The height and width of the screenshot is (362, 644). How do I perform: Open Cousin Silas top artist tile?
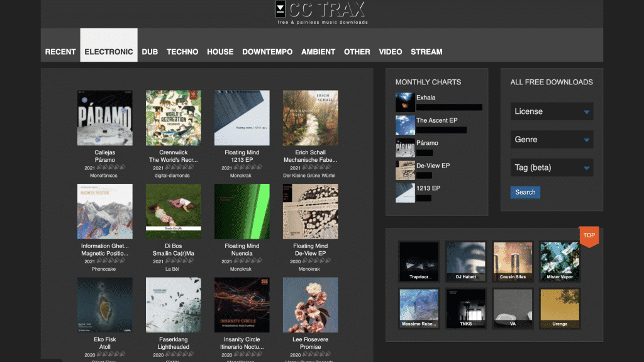point(513,261)
